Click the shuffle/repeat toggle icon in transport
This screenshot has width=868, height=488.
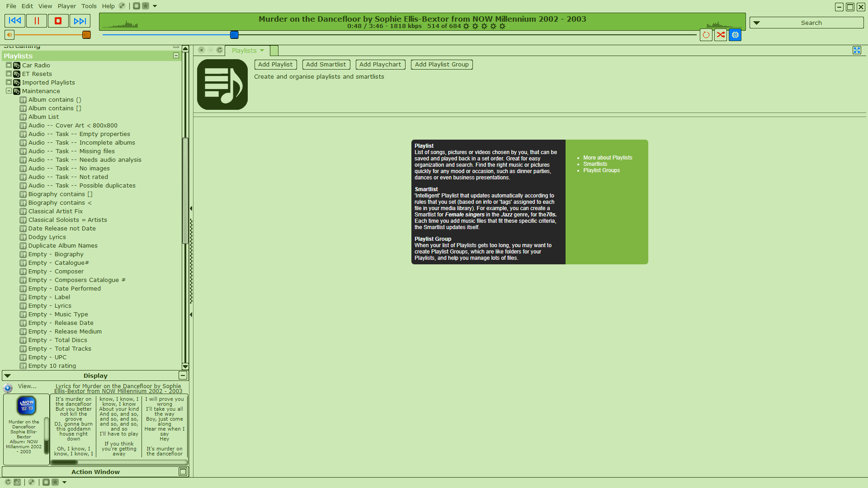pos(721,34)
